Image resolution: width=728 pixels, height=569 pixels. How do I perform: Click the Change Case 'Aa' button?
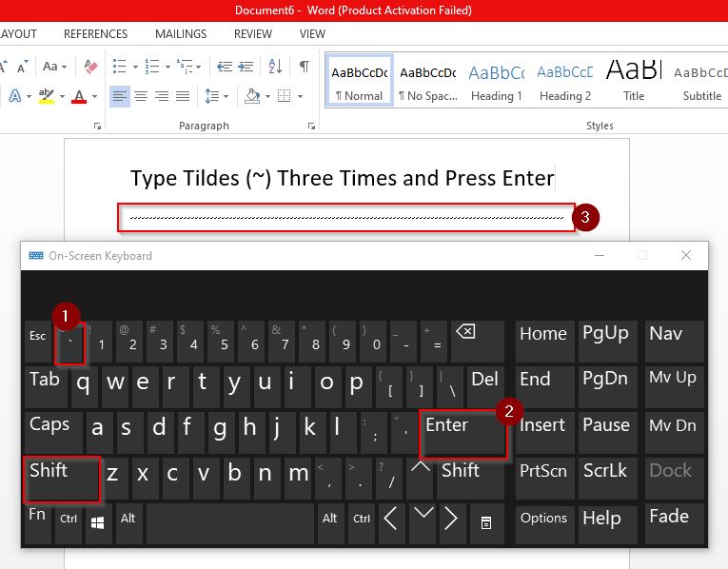click(x=50, y=67)
